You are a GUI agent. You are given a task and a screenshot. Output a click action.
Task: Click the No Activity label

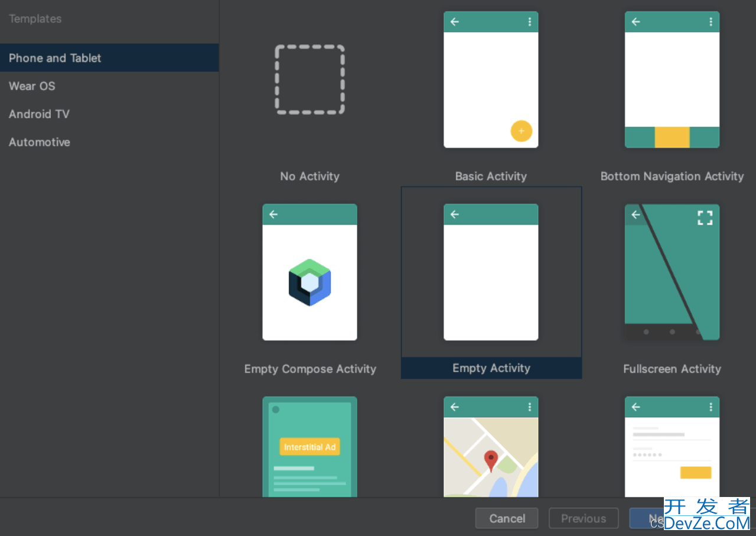(309, 176)
